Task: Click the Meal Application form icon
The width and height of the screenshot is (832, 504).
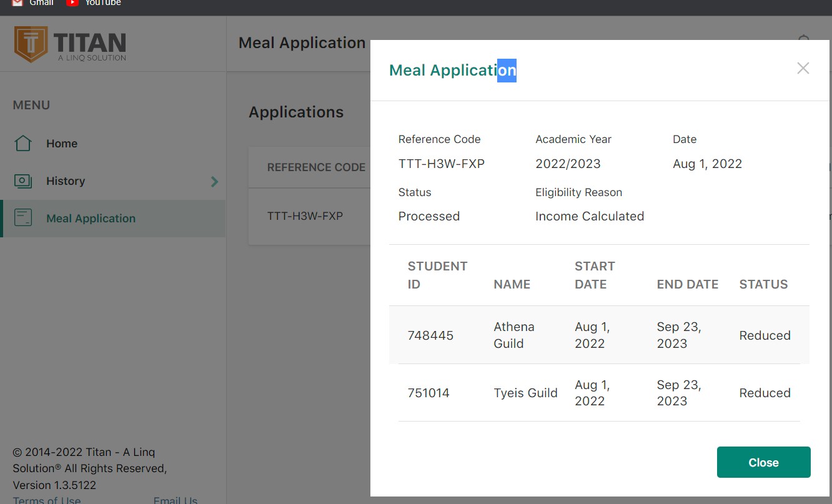Action: [23, 218]
